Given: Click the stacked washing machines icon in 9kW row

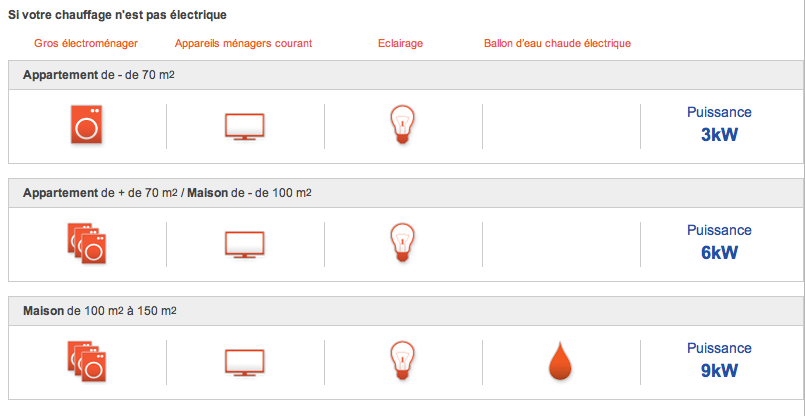Looking at the screenshot, I should coord(86,361).
